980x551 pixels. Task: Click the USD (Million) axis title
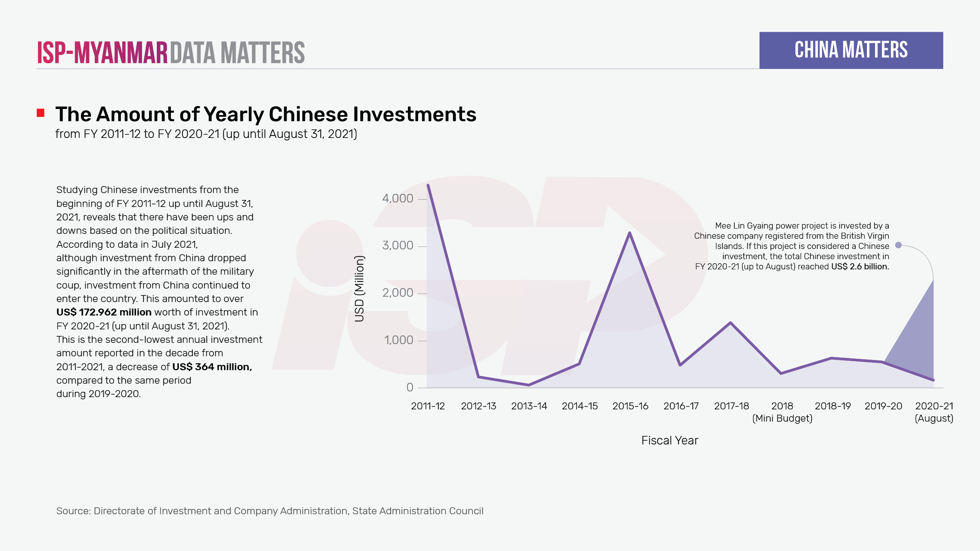[x=359, y=289]
